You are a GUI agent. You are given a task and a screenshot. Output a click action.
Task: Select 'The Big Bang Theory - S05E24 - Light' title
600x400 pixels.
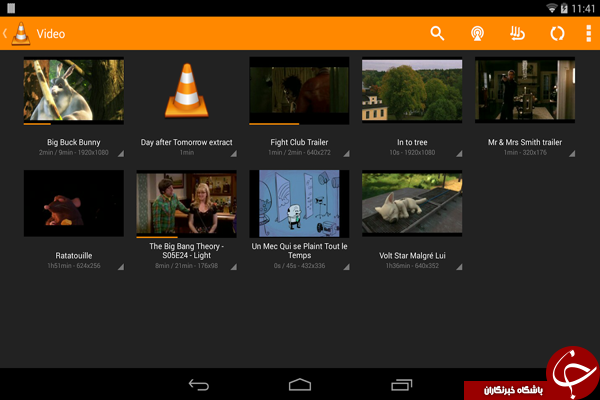186,251
